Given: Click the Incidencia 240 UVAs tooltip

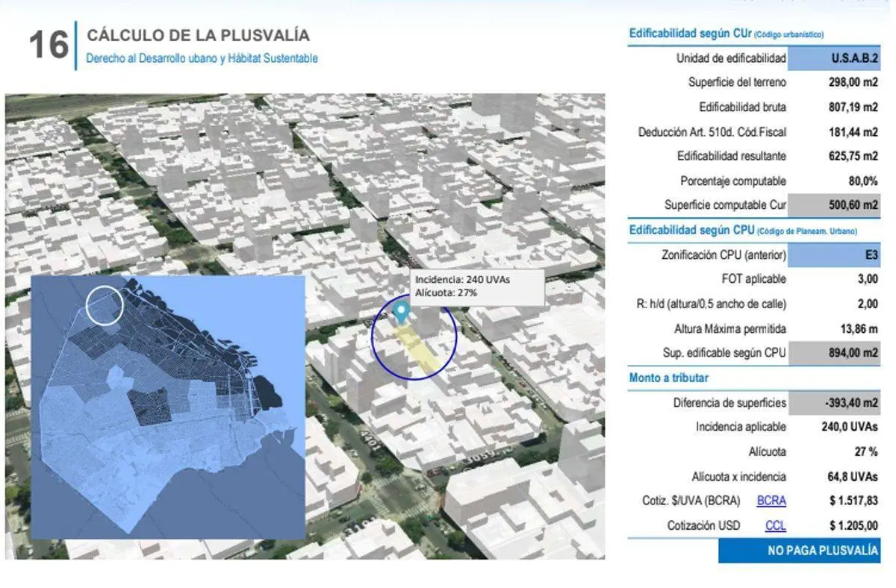Looking at the screenshot, I should [x=476, y=288].
